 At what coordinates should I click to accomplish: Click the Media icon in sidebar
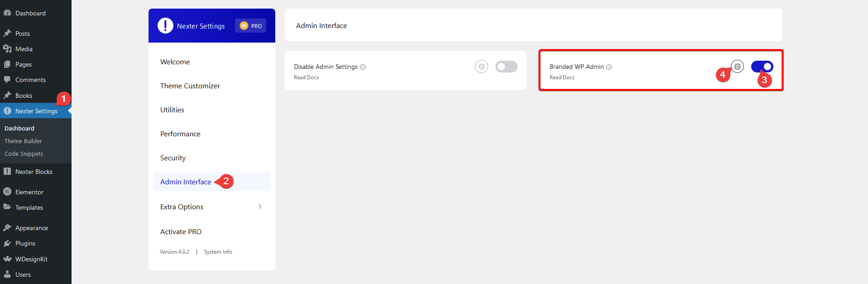[x=7, y=48]
